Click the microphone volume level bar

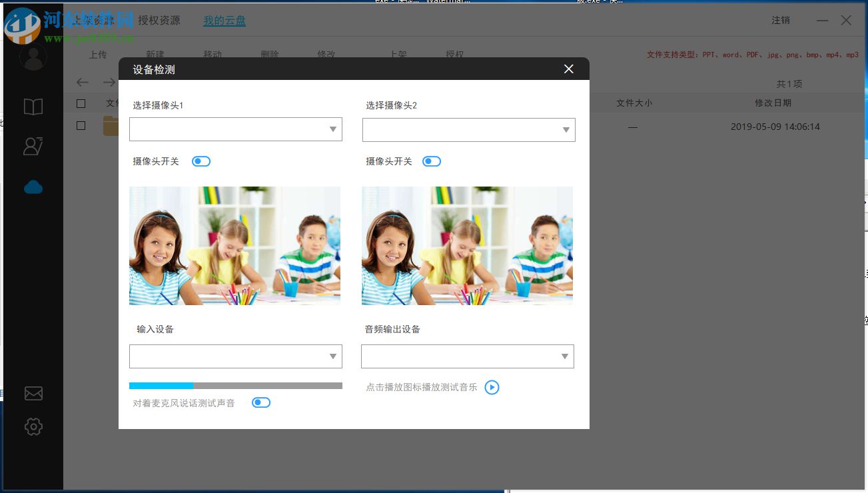(x=236, y=386)
